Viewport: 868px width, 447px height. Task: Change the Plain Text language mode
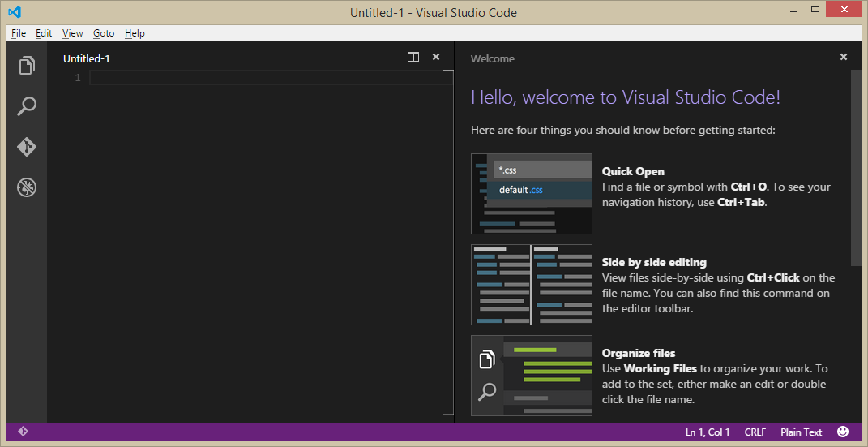coord(802,432)
